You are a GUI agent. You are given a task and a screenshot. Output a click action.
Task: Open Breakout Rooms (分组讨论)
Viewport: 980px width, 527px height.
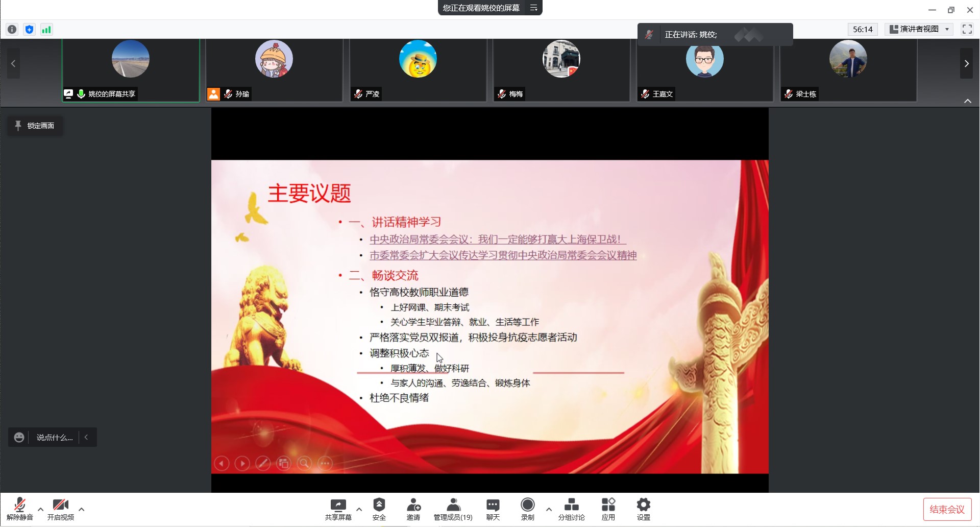[571, 506]
